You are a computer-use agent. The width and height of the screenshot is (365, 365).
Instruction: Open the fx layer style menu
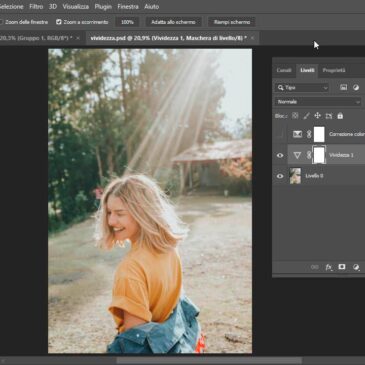329,267
